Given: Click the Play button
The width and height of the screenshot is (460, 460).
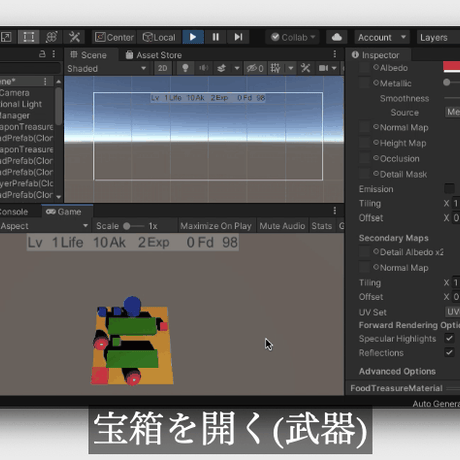Looking at the screenshot, I should pyautogui.click(x=193, y=37).
